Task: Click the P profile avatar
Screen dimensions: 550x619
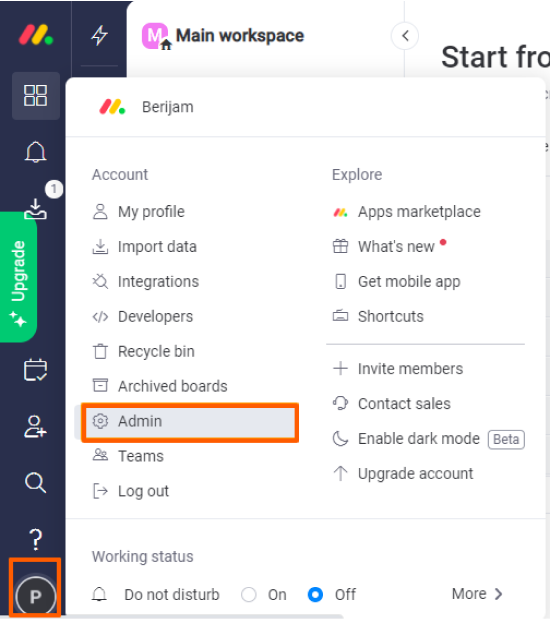Action: click(x=36, y=596)
